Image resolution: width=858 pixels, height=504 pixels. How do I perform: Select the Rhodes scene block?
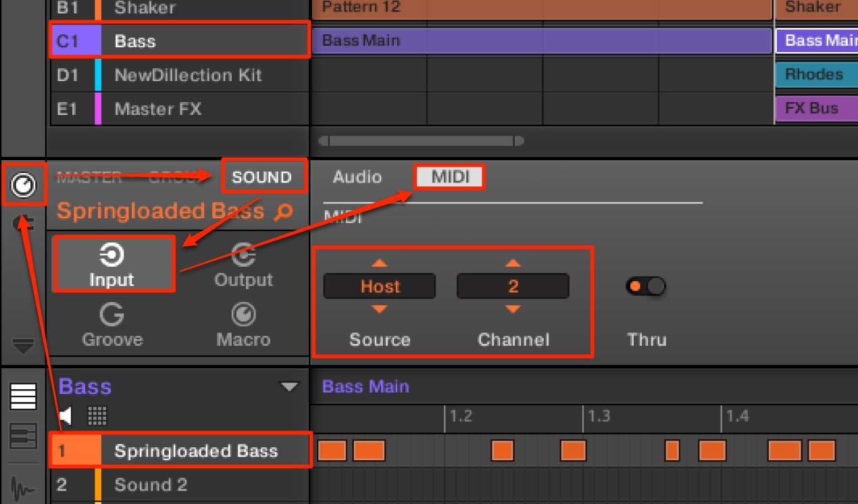point(817,74)
